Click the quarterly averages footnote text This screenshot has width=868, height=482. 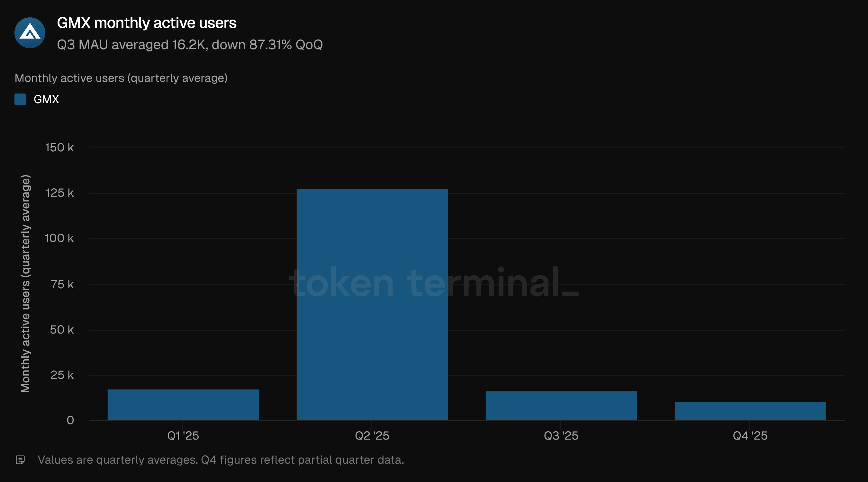click(x=221, y=460)
